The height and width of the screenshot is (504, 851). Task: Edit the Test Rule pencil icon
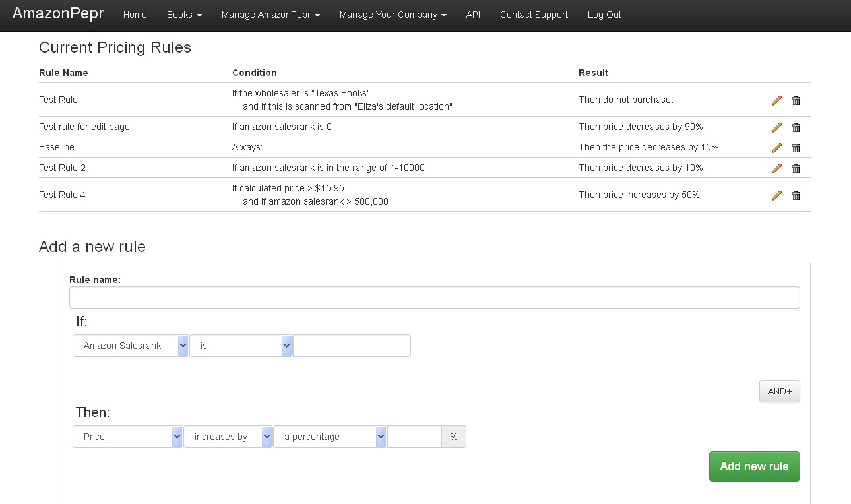tap(776, 100)
